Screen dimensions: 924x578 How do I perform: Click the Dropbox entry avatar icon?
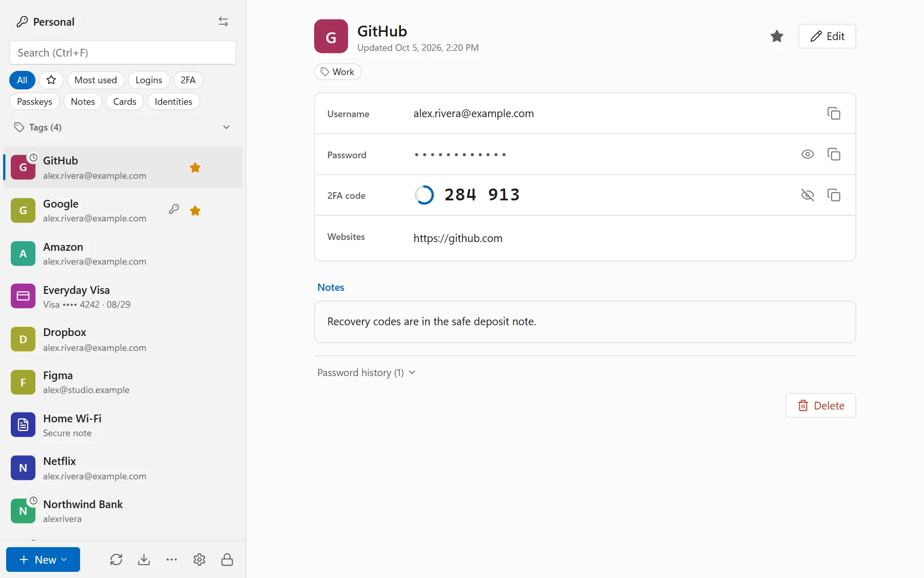tap(23, 340)
